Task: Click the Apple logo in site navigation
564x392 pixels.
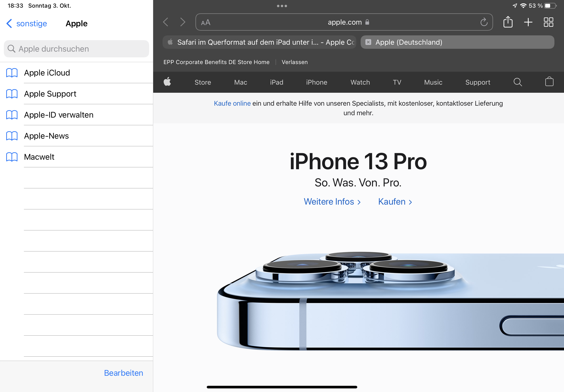Action: point(167,82)
